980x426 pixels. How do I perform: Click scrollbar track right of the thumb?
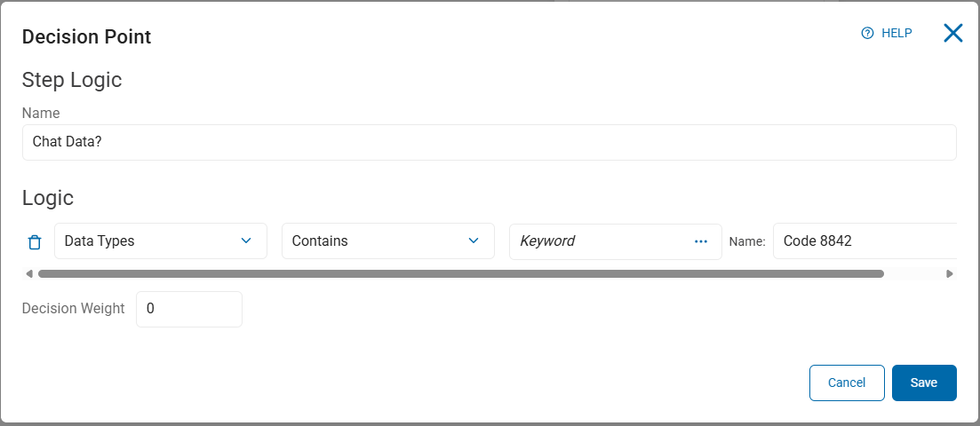tap(913, 274)
